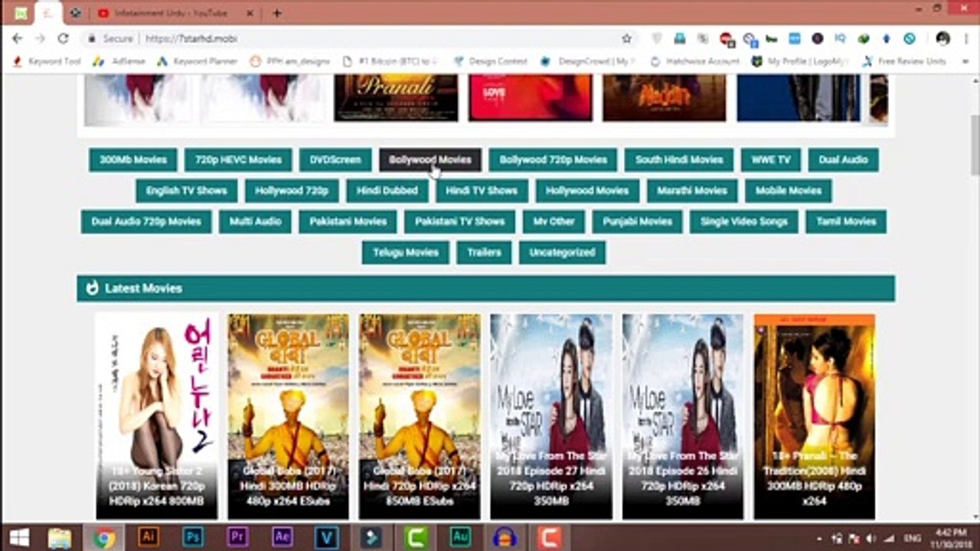This screenshot has height=551, width=980.
Task: Open Adobe Audition from the taskbar
Action: coord(460,537)
